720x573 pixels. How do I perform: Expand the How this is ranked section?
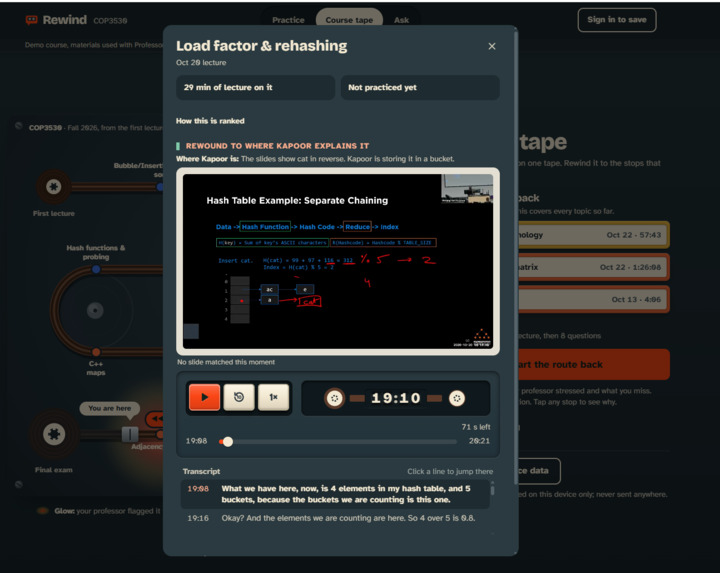(210, 121)
